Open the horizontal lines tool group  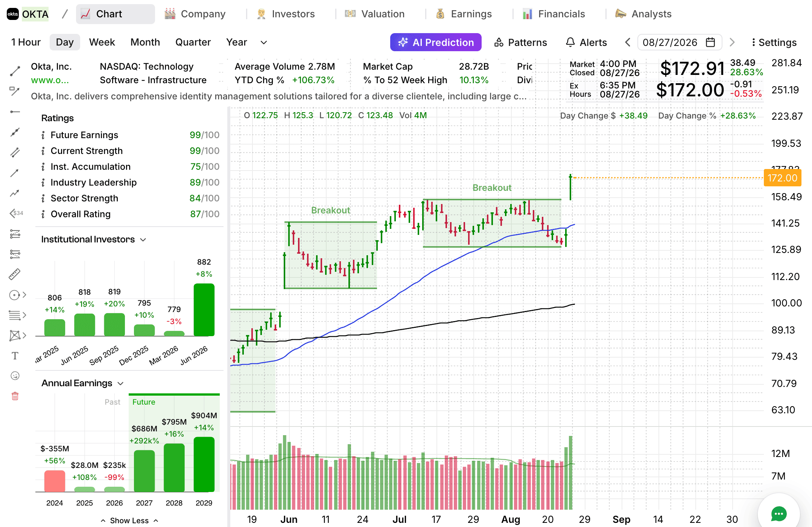[17, 315]
